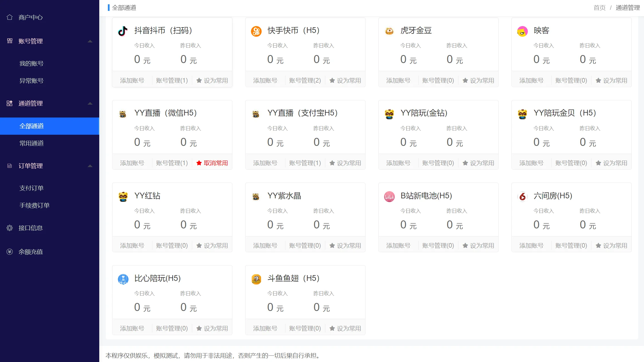Collapse the 通道管理 sidebar section
This screenshot has height=362, width=644.
(90, 103)
